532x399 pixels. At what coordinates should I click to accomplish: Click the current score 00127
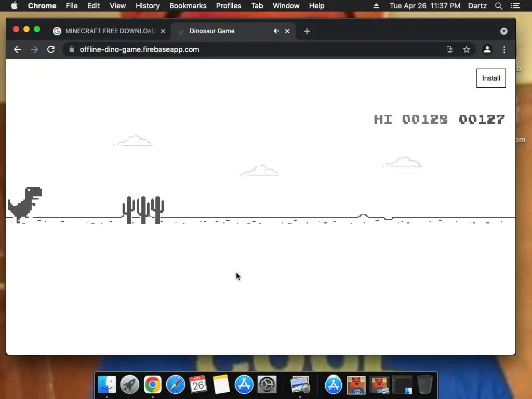point(482,119)
